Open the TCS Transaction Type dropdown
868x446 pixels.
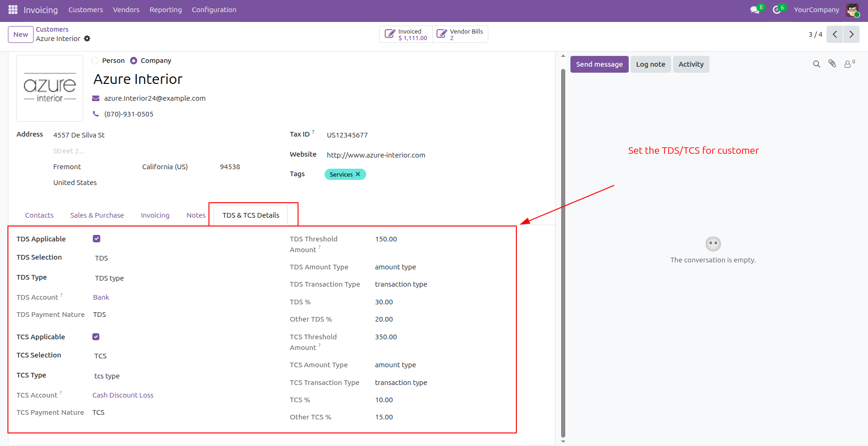pyautogui.click(x=401, y=383)
